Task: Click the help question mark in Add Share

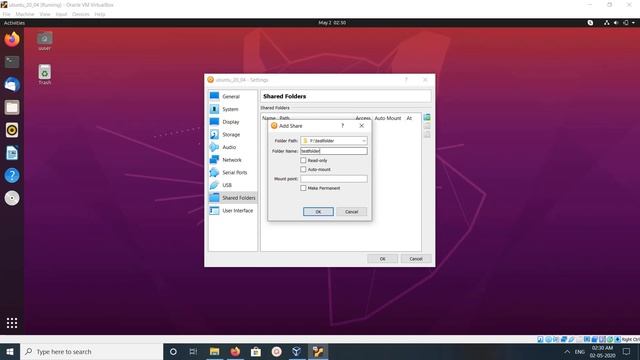Action: tap(342, 126)
